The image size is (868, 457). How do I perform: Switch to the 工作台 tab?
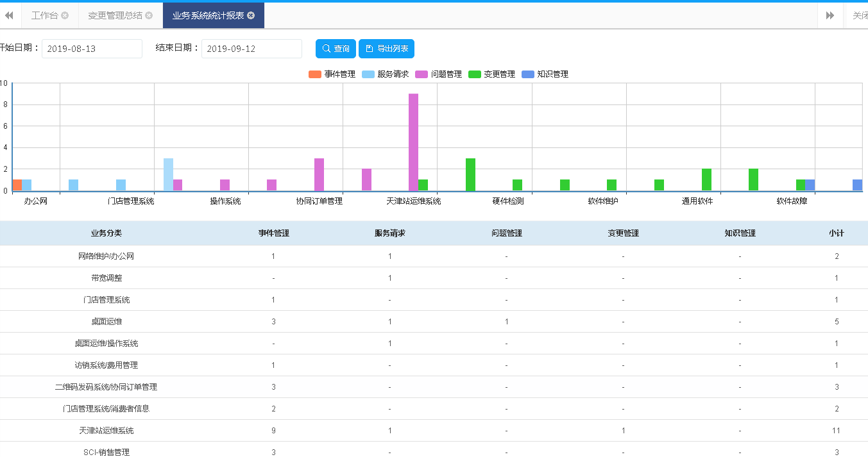click(44, 15)
